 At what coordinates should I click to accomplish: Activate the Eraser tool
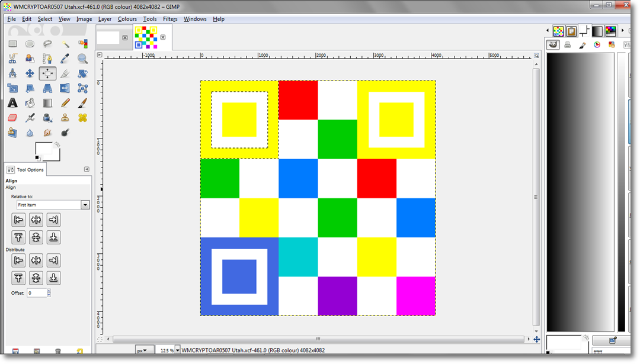coord(12,118)
